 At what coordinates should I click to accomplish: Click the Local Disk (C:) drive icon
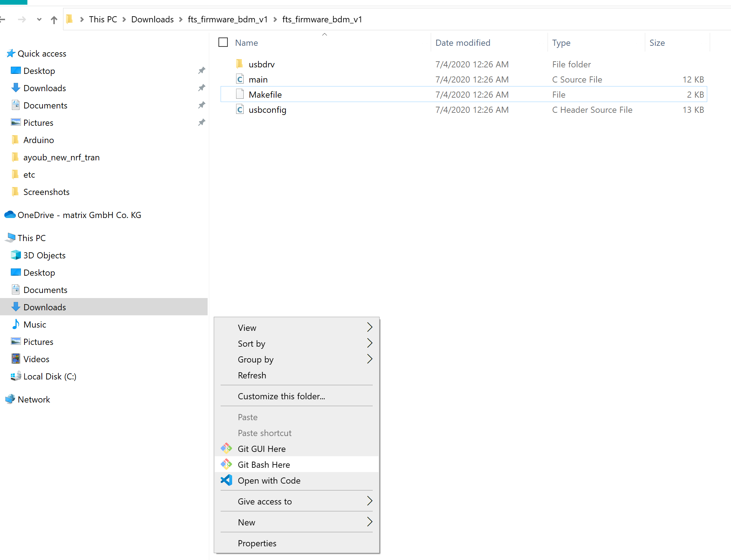(15, 376)
